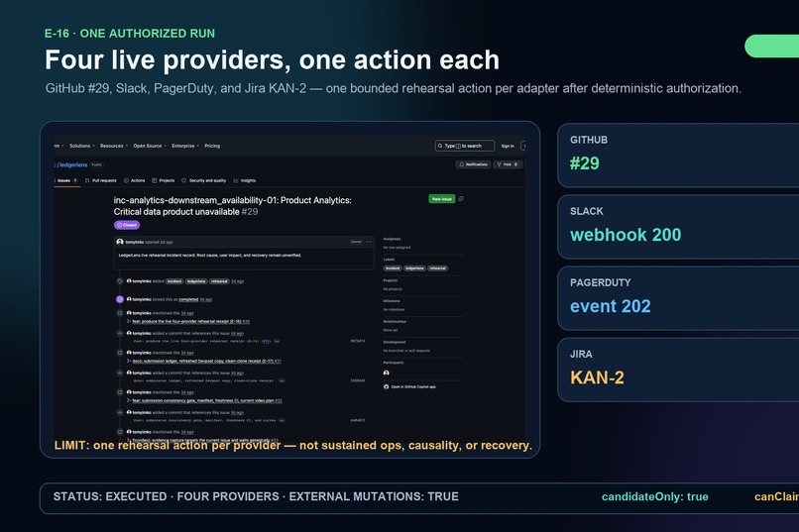
Task: Click commit message 'feat: produce the live four-provider'
Action: tap(196, 341)
